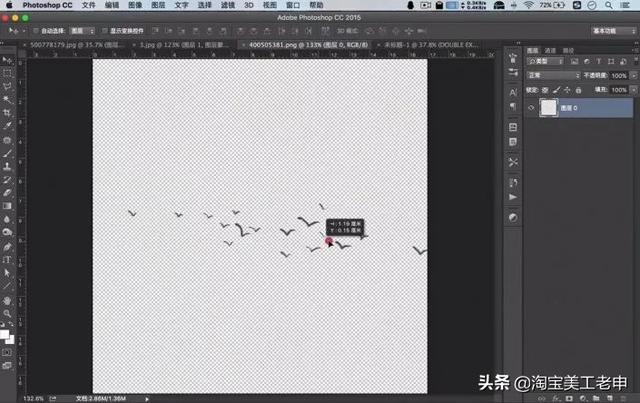Toggle type layer filter T icon
This screenshot has width=640, height=403.
pos(599,61)
